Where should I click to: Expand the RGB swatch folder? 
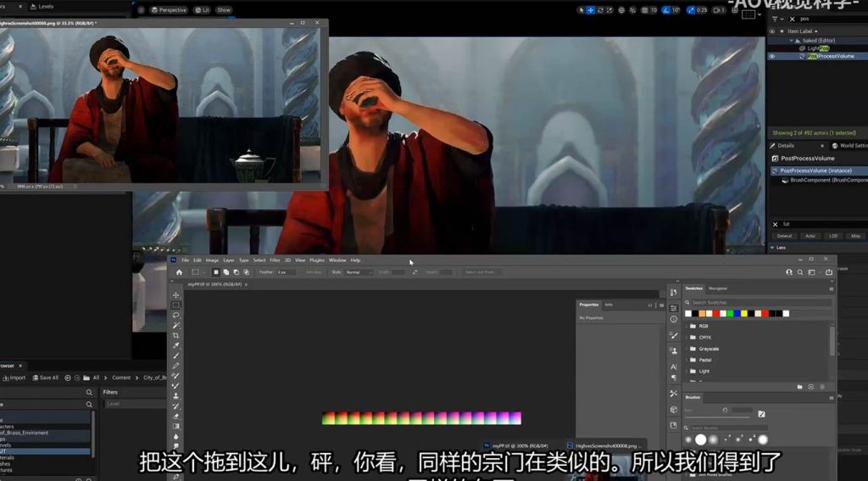tap(687, 326)
